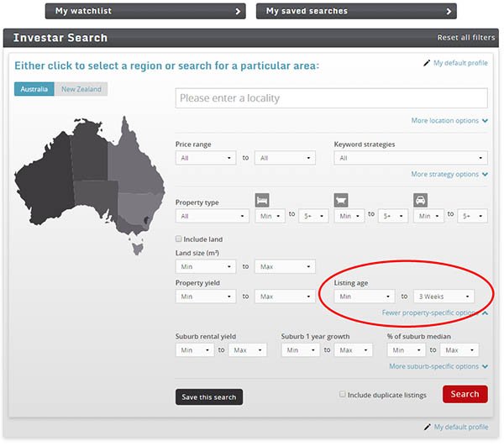The image size is (504, 446).
Task: Click the bathrooms bathtub icon
Action: click(341, 200)
